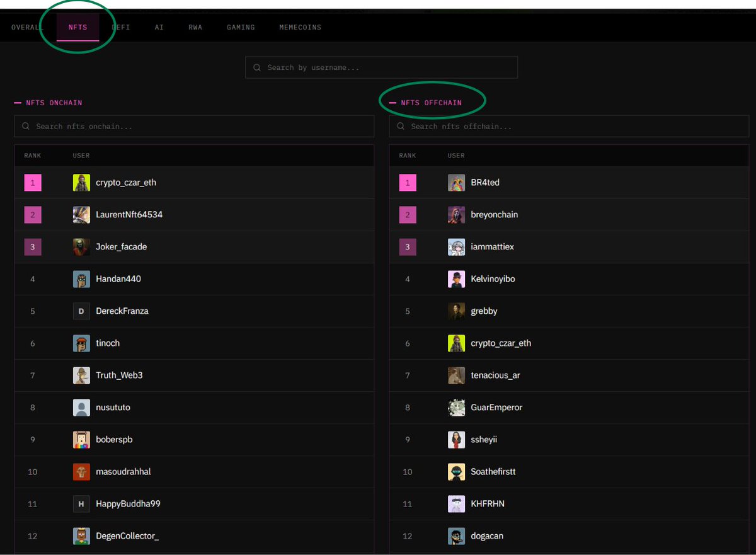Select username tinoch
The image size is (756, 555).
pyautogui.click(x=108, y=343)
